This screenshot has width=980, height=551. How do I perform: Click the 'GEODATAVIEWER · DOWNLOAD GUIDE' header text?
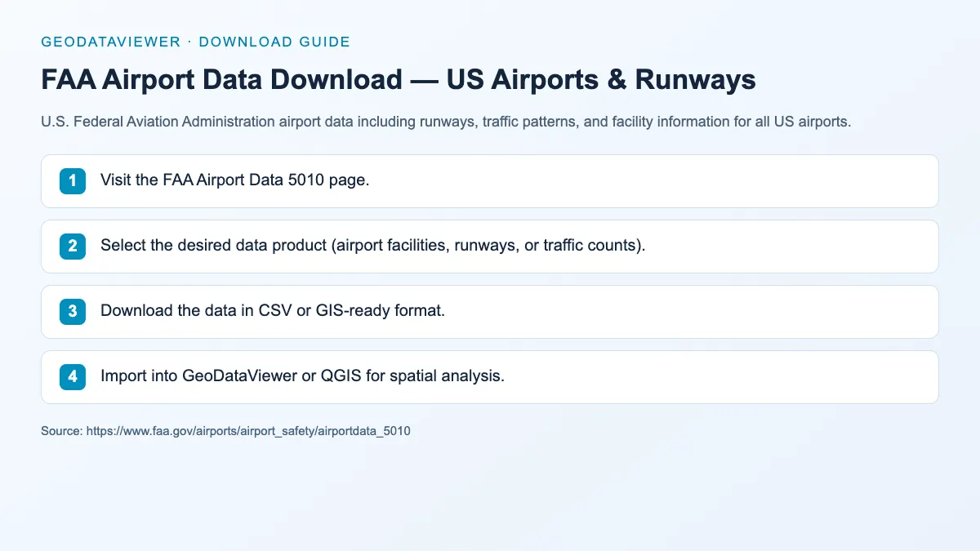tap(195, 42)
